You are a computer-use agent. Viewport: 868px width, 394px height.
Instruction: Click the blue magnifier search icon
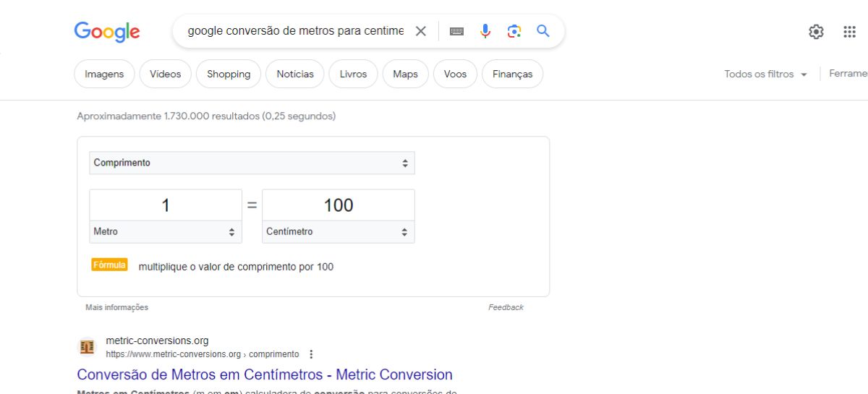point(543,31)
